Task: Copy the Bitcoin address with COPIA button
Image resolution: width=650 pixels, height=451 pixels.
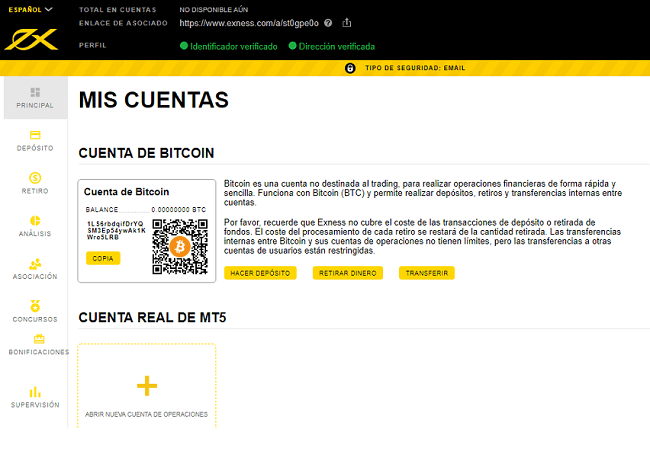Action: pos(103,258)
